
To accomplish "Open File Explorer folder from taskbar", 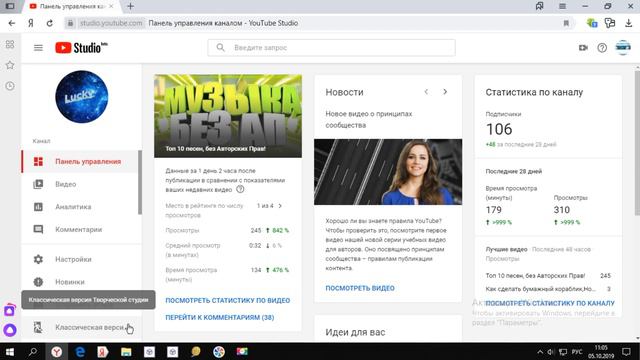I will click(126, 351).
